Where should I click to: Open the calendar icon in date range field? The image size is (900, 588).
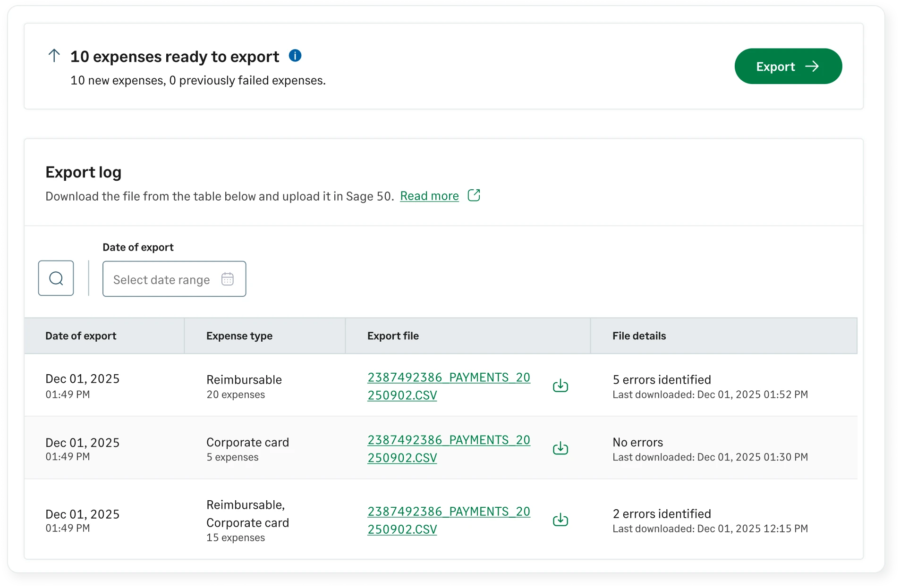(x=228, y=279)
